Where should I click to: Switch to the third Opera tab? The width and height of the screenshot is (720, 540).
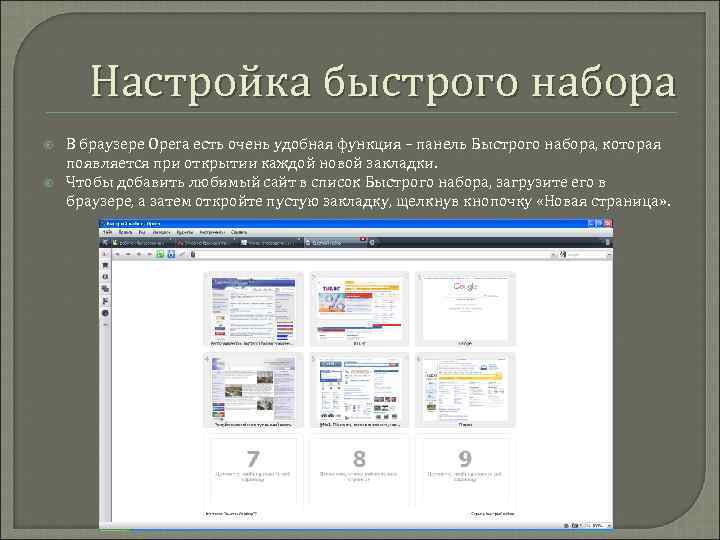(270, 242)
